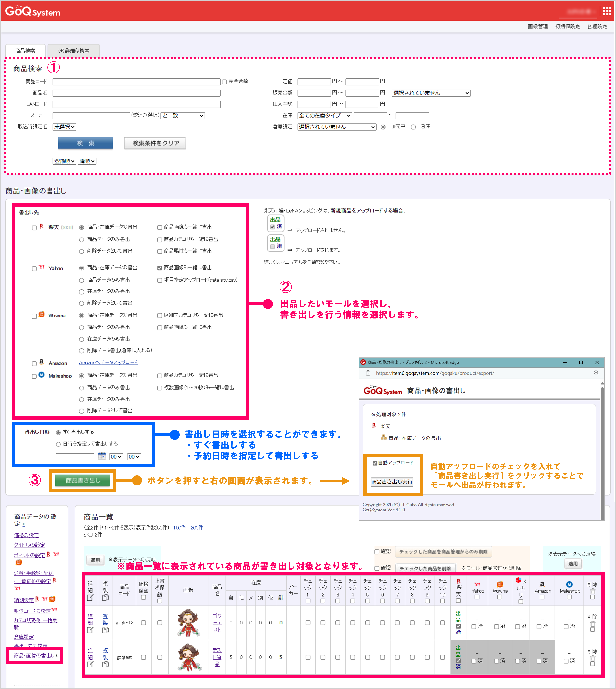Click trash delete icon for goqtest row
Image resolution: width=616 pixels, height=689 pixels.
(593, 658)
